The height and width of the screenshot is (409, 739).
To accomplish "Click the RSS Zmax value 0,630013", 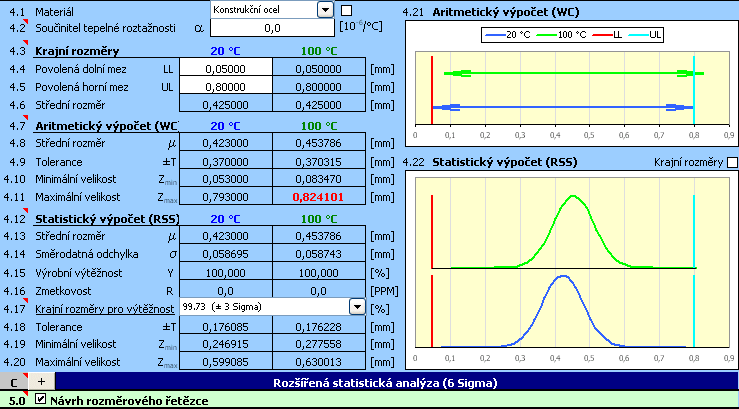I will click(x=318, y=362).
